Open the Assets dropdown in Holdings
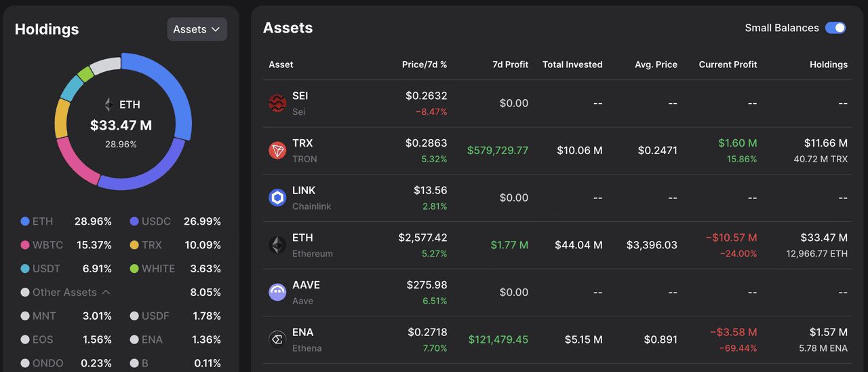Image resolution: width=868 pixels, height=372 pixels. [197, 29]
